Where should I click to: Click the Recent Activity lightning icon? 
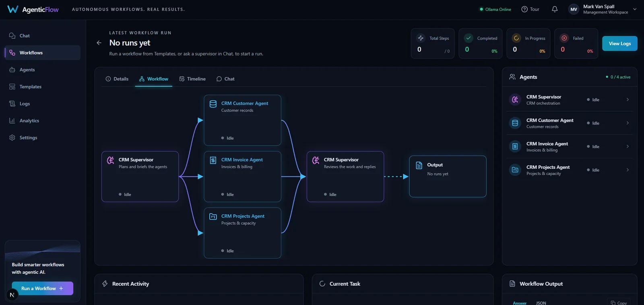click(x=105, y=284)
